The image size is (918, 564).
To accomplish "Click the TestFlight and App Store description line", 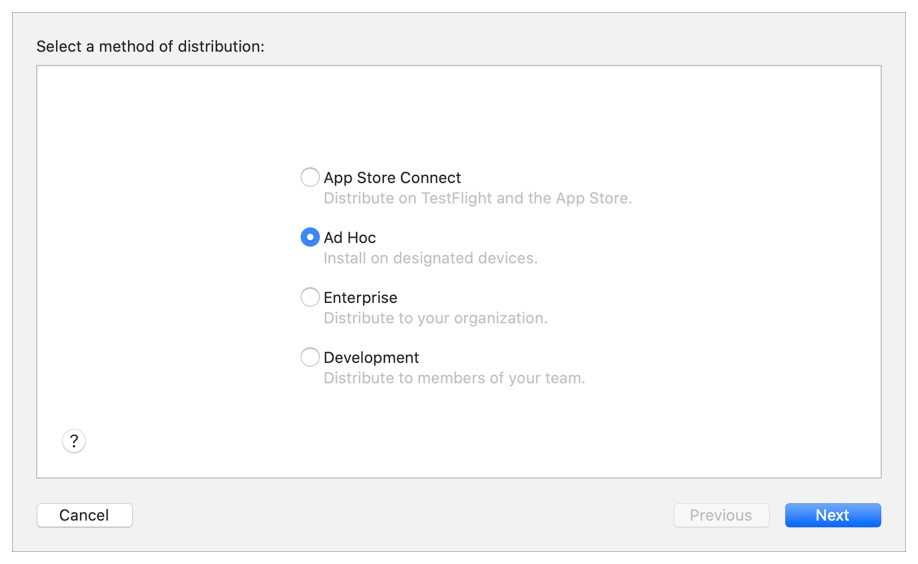I will click(x=477, y=198).
